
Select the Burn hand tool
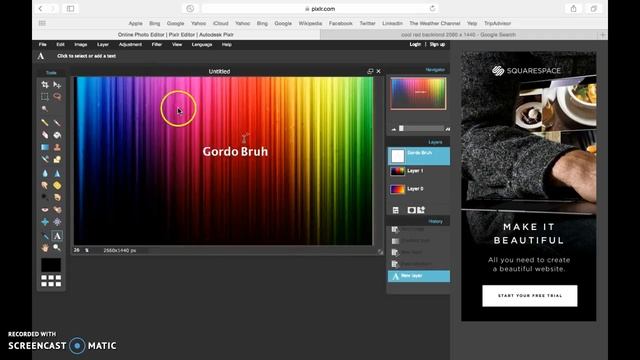[57, 197]
